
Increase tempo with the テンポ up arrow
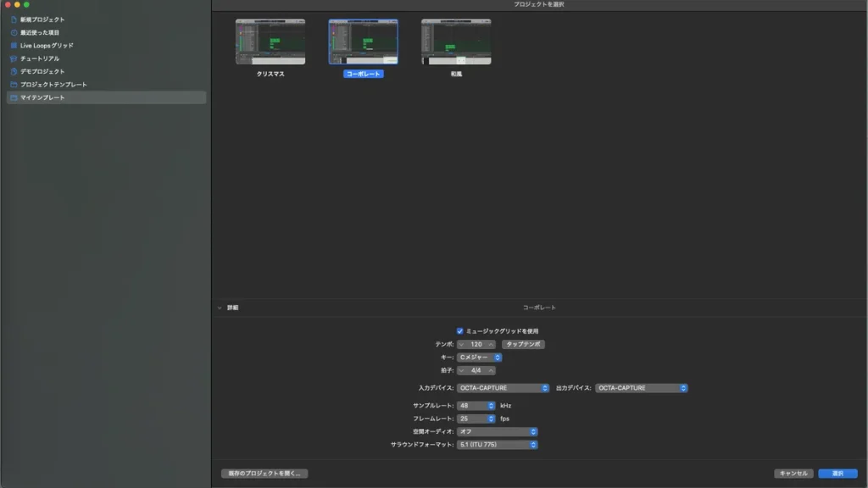[x=491, y=345]
